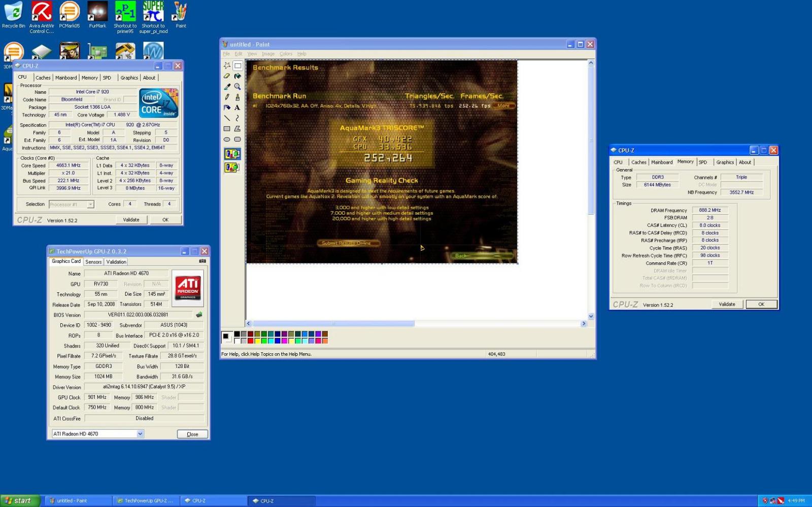
Task: Click Validate button in left CPU-Z
Action: [131, 220]
